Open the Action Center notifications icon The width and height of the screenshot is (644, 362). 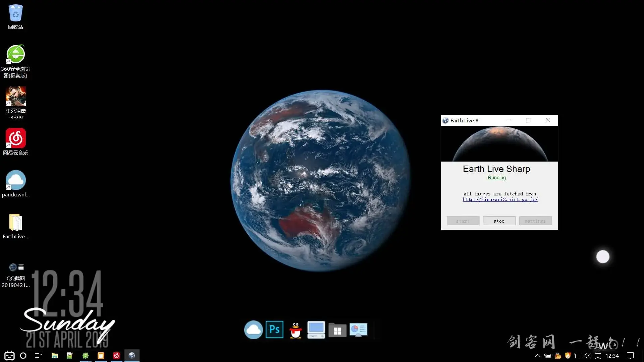[631, 356]
